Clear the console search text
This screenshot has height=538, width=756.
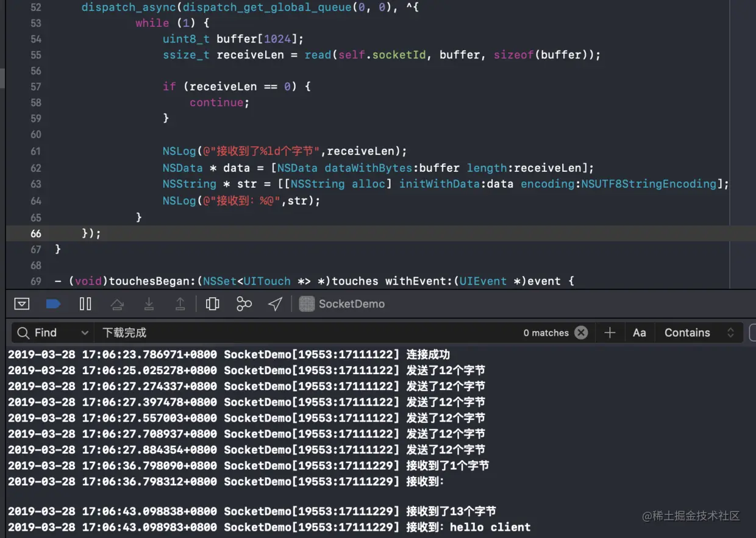[x=582, y=333]
